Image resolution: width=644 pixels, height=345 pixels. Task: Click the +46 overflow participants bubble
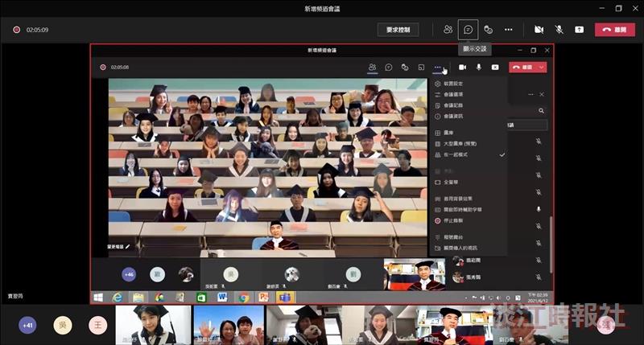129,274
